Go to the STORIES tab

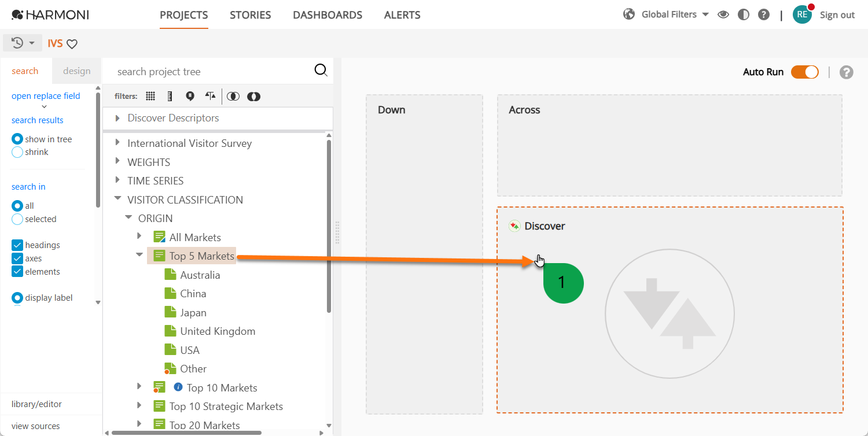251,15
